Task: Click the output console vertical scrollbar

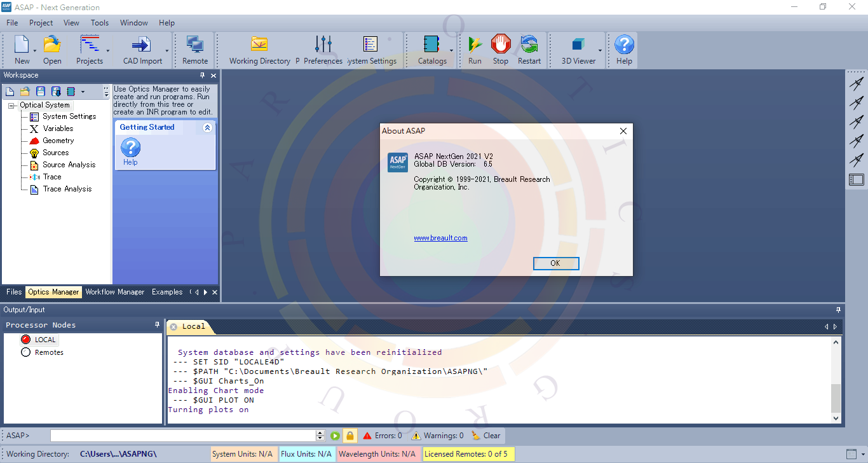Action: point(836,380)
